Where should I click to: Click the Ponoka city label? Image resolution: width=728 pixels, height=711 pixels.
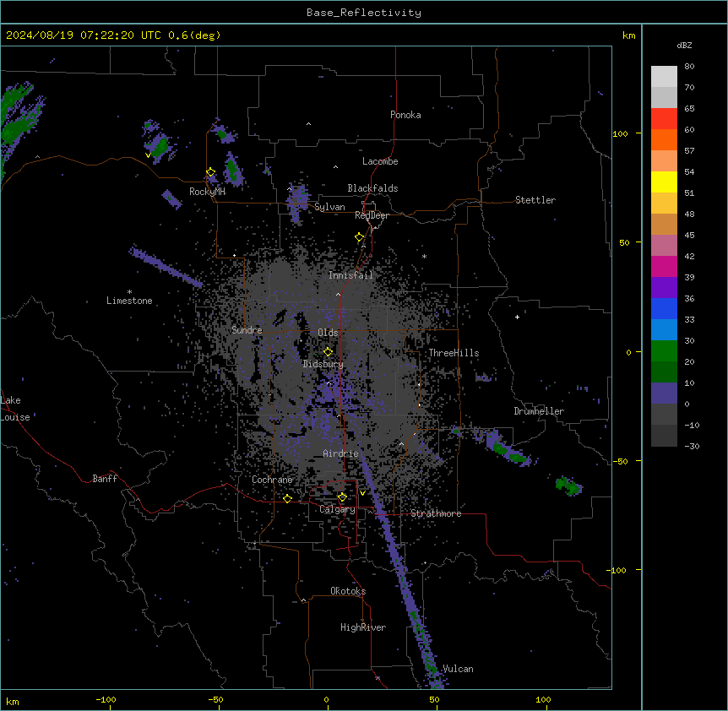405,115
